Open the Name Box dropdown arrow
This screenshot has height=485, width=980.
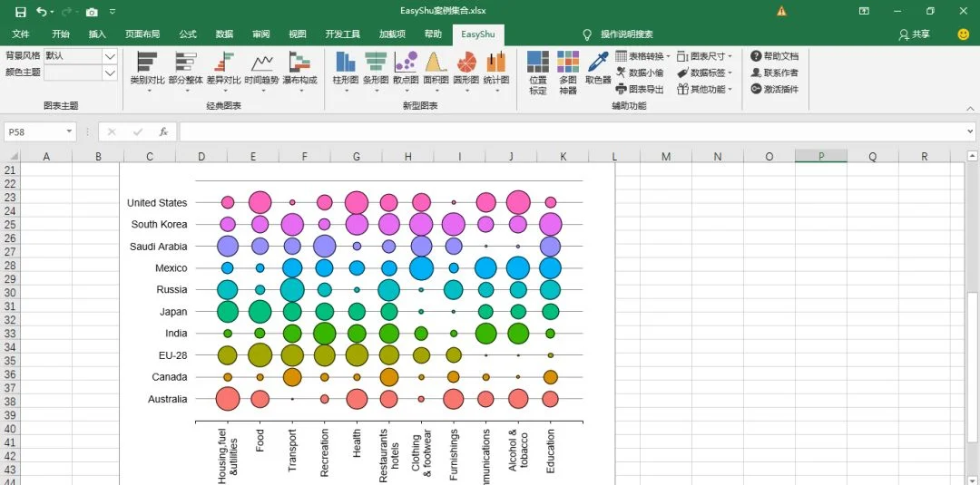69,131
